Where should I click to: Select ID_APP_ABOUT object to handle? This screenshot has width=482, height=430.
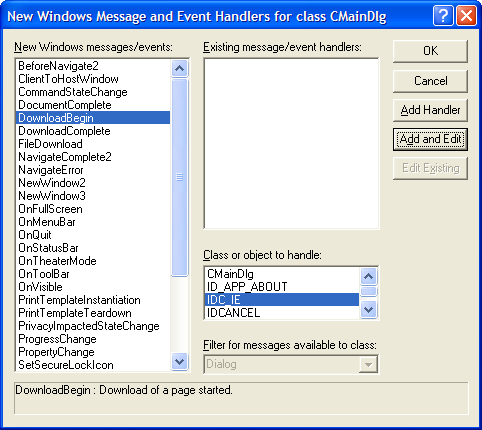tap(247, 287)
